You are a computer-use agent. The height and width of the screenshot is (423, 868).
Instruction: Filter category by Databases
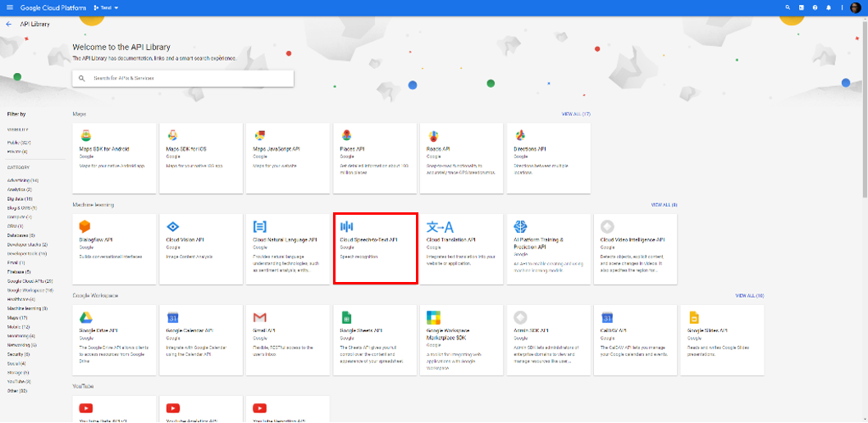click(21, 235)
